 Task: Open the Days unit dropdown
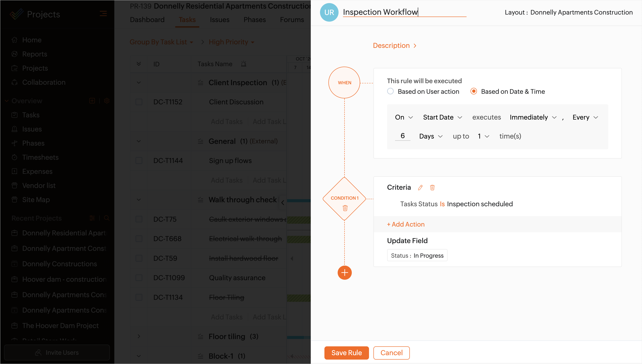click(431, 136)
